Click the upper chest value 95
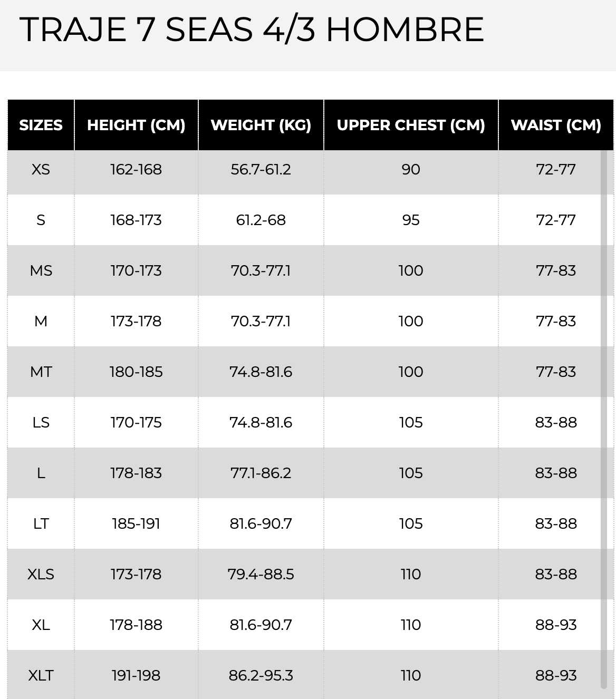 pyautogui.click(x=411, y=220)
